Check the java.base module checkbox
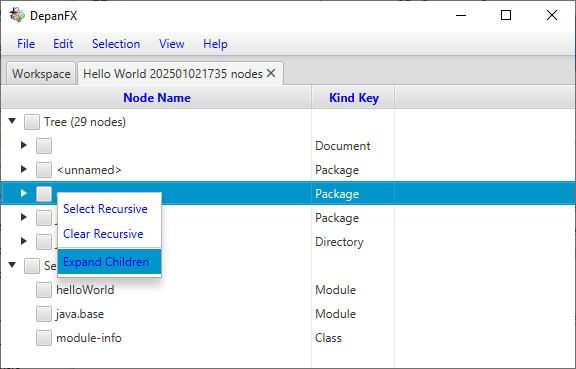Image resolution: width=576 pixels, height=369 pixels. tap(44, 314)
